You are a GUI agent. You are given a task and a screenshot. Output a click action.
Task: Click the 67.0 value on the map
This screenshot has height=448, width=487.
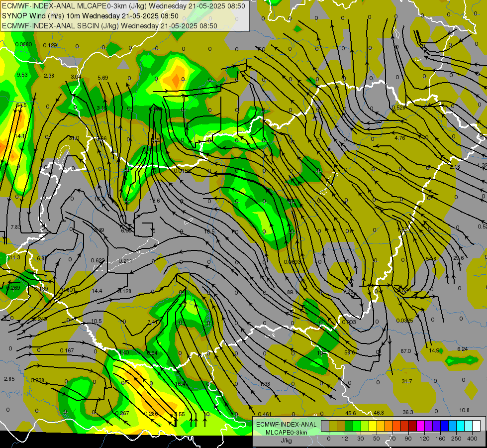pos(405,351)
